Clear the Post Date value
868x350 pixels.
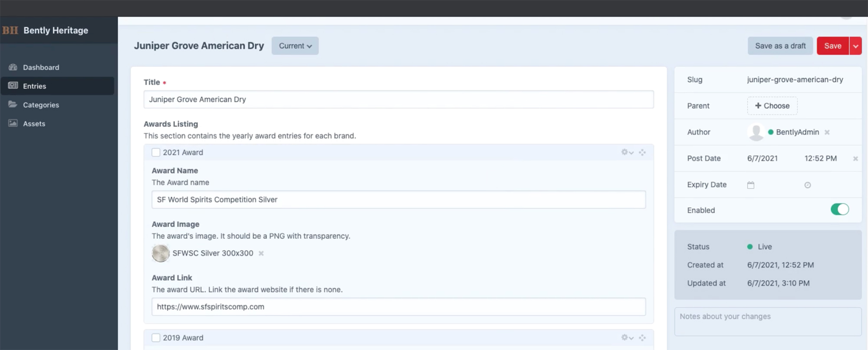click(855, 159)
